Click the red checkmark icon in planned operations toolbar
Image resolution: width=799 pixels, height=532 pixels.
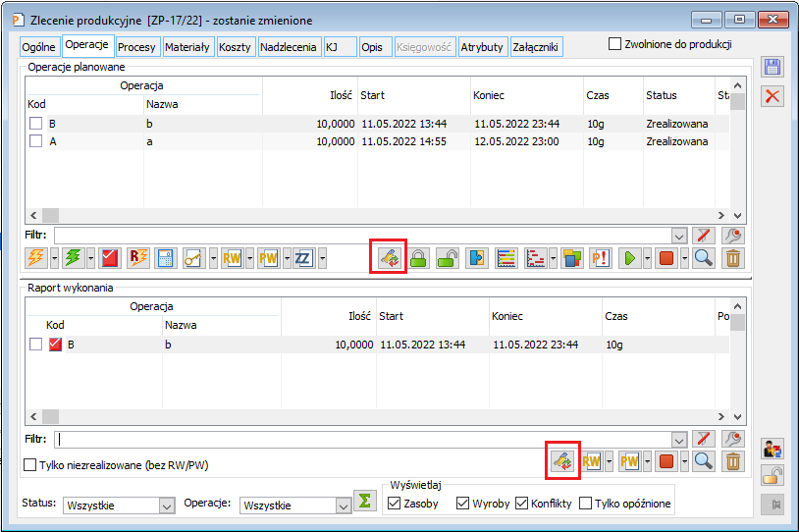(x=110, y=258)
